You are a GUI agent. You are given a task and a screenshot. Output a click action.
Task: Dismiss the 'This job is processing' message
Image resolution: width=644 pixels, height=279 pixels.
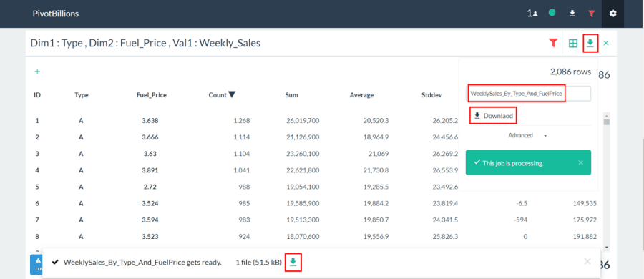click(x=580, y=162)
